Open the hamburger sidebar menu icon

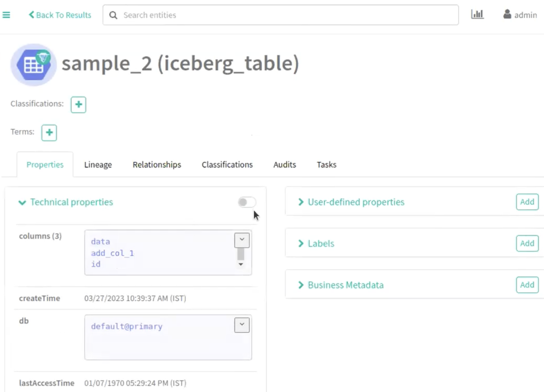[6, 15]
